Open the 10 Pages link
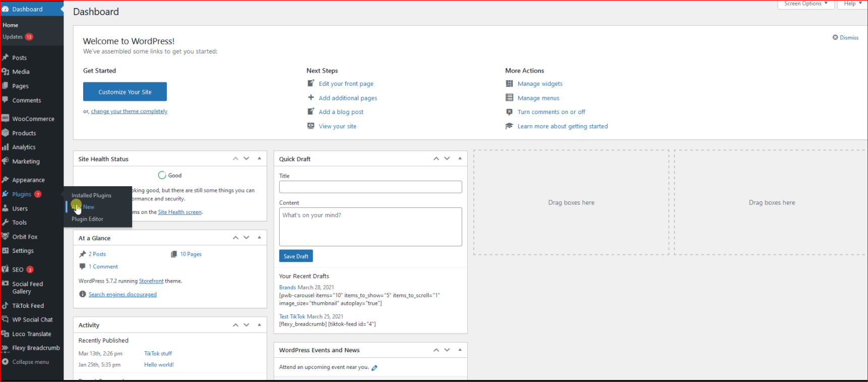 pyautogui.click(x=191, y=254)
